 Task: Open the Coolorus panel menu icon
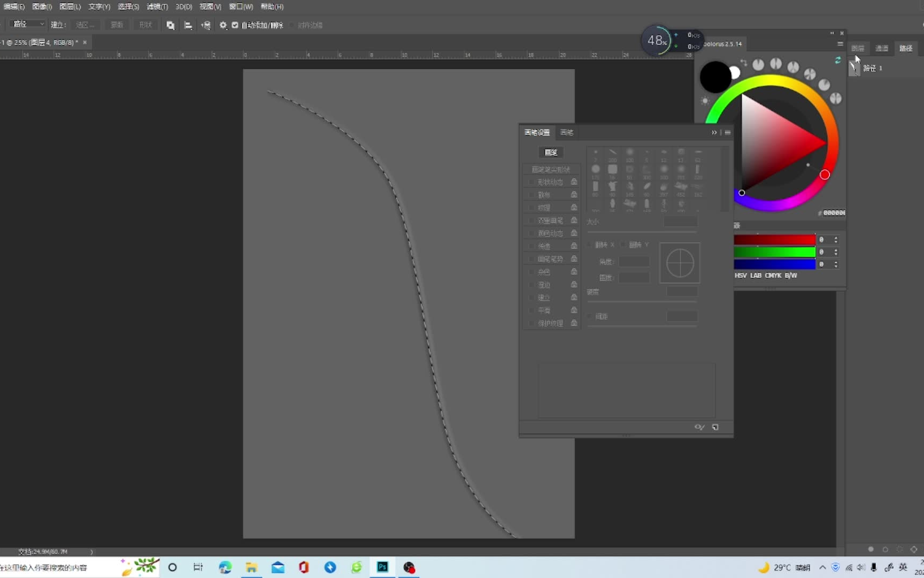[x=840, y=44]
